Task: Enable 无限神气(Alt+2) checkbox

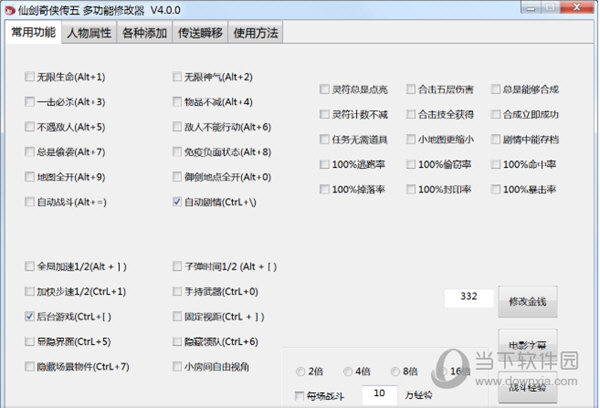Action: [177, 77]
